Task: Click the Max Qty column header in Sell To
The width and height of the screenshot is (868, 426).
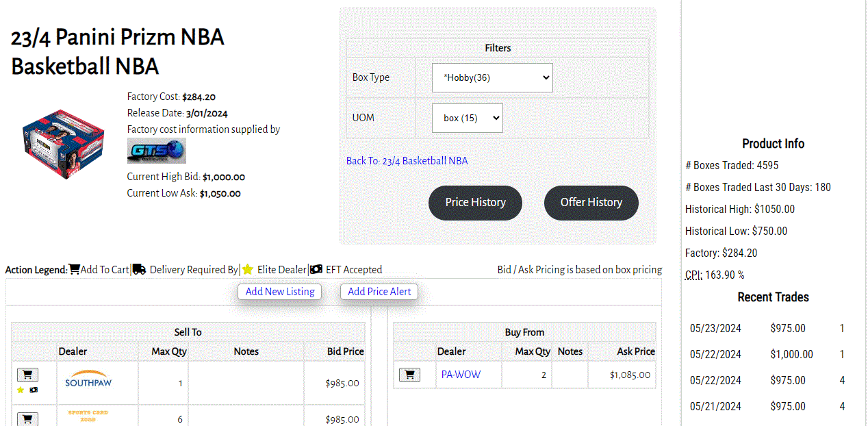Action: coord(169,351)
